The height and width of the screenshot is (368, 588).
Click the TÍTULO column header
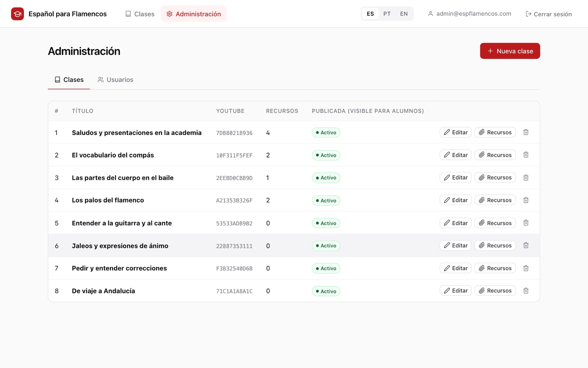click(x=83, y=111)
